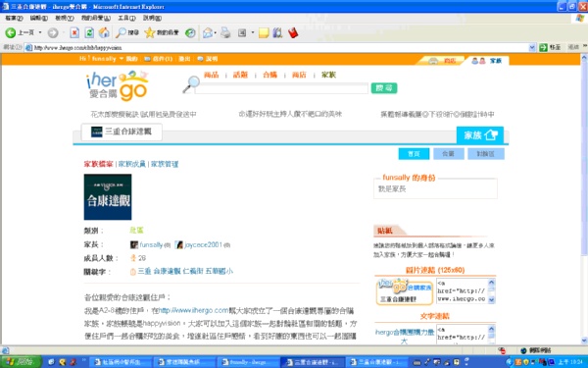588x368 pixels.
Task: Click the down arrow of the 圖片連結 code box scrollbar
Action: 492,299
